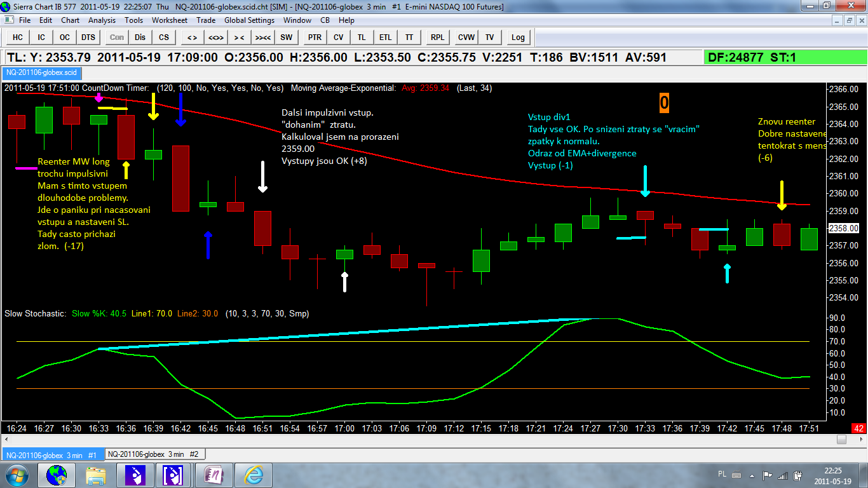Open Windows Explorer from the taskbar
The height and width of the screenshot is (488, 868).
(x=96, y=475)
